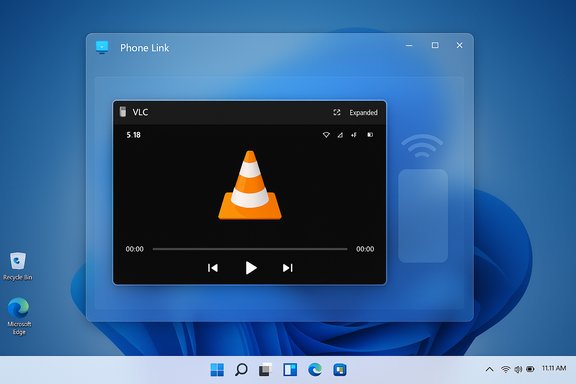
Task: Click the VLC playback progress bar
Action: pyautogui.click(x=250, y=249)
